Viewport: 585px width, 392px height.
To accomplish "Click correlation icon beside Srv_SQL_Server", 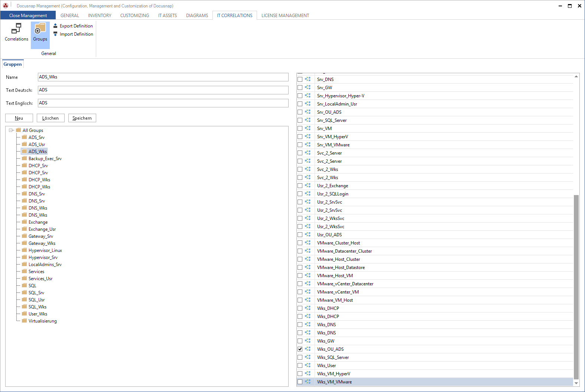I will tap(308, 120).
